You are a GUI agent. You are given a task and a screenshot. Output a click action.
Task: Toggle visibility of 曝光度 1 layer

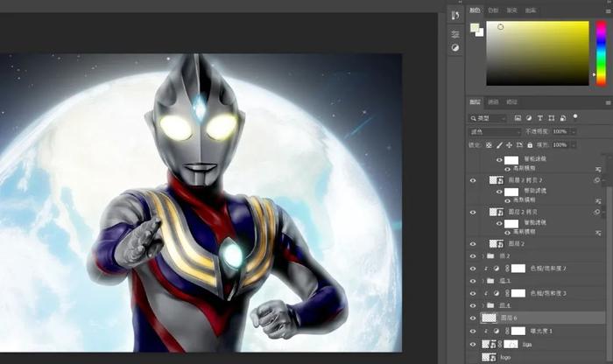pos(473,332)
